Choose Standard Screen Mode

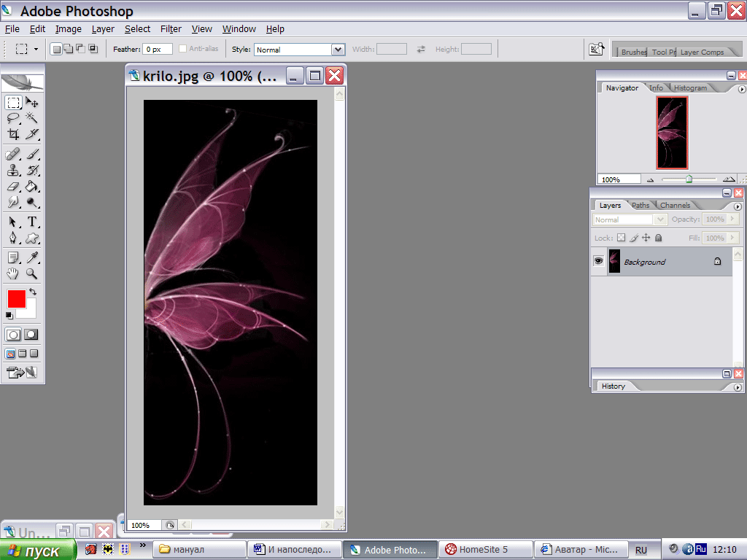tap(10, 354)
